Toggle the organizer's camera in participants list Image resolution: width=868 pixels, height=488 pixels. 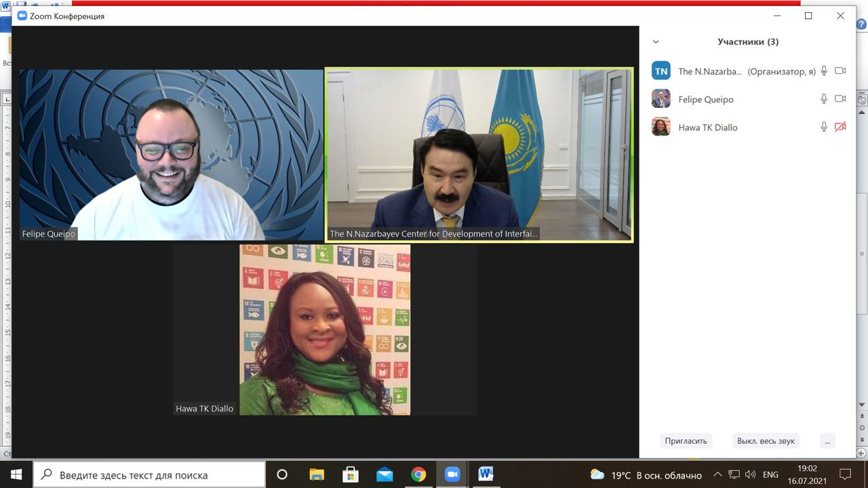coord(840,70)
